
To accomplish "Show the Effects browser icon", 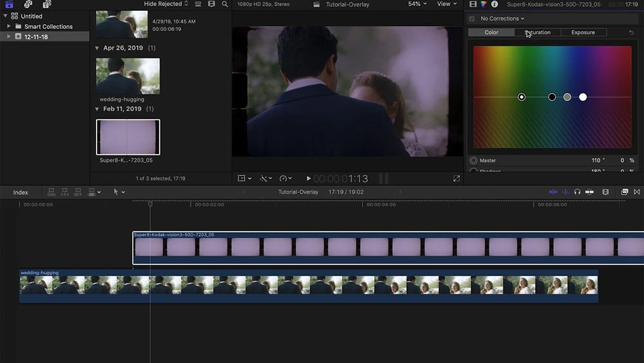I will (624, 192).
